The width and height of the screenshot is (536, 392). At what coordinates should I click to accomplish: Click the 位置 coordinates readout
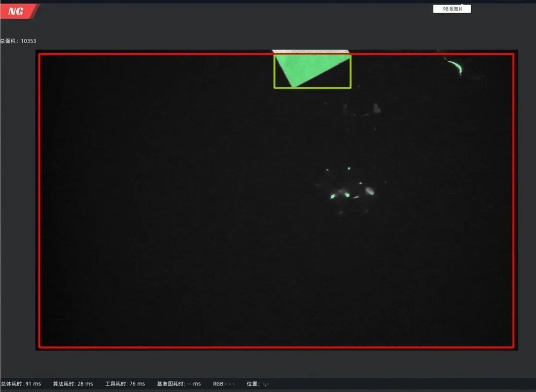[x=258, y=384]
